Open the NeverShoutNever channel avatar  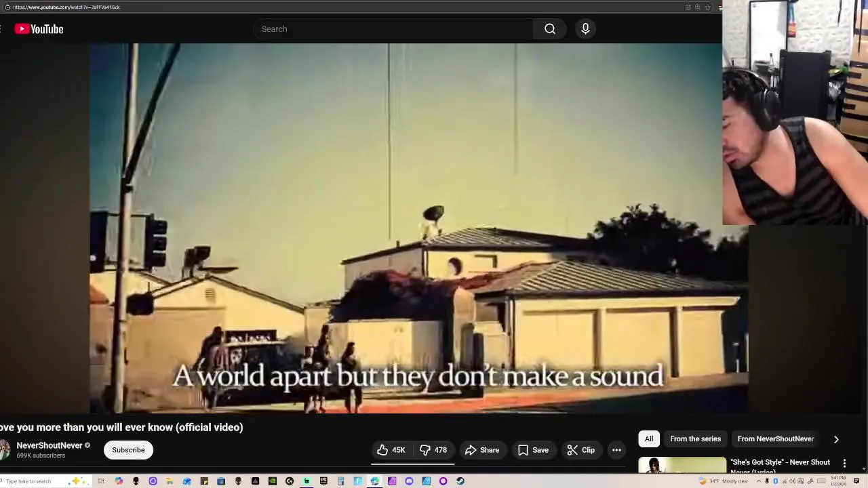coord(4,450)
